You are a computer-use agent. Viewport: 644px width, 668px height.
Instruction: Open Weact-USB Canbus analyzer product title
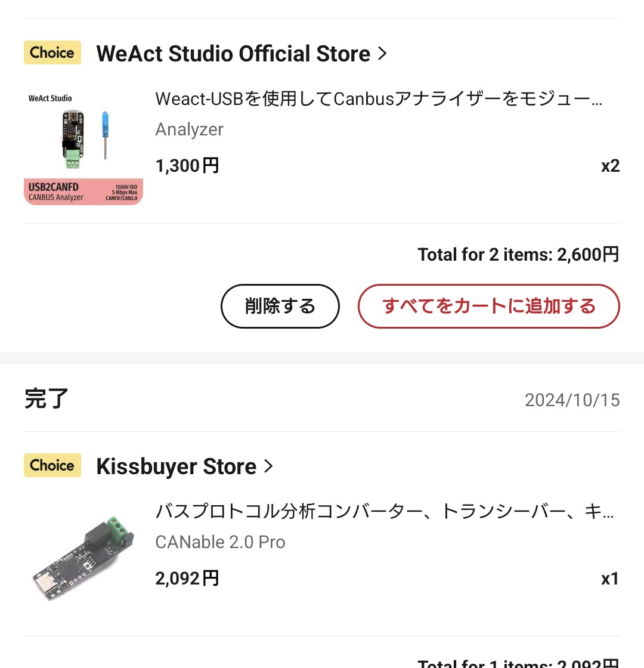tap(379, 98)
